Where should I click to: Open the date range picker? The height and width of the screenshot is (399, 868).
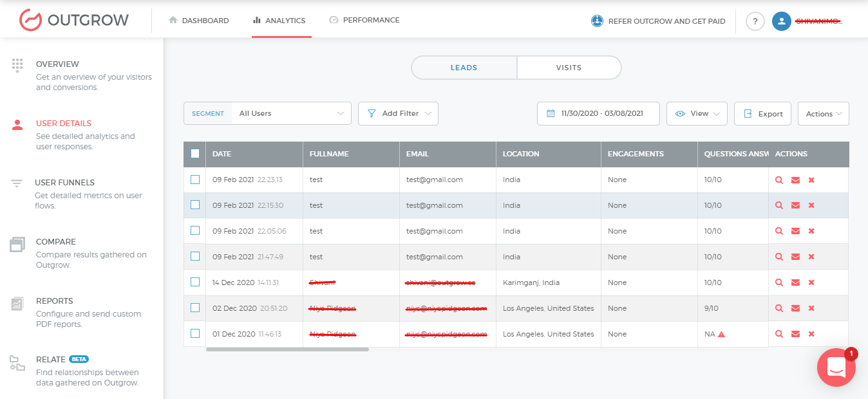point(598,113)
